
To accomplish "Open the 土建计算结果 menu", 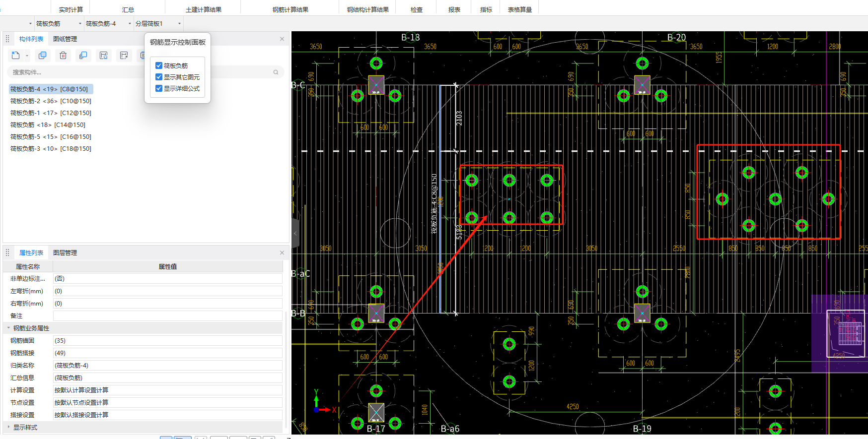I will pyautogui.click(x=203, y=9).
